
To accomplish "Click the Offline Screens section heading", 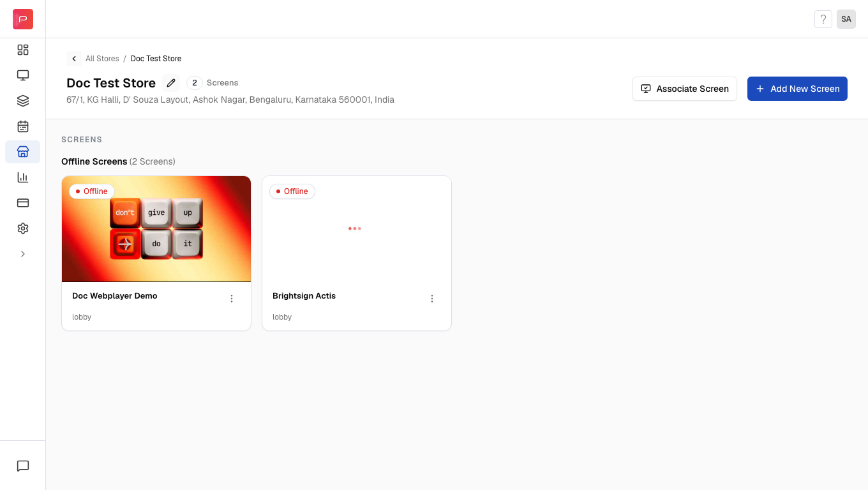I will (x=94, y=161).
